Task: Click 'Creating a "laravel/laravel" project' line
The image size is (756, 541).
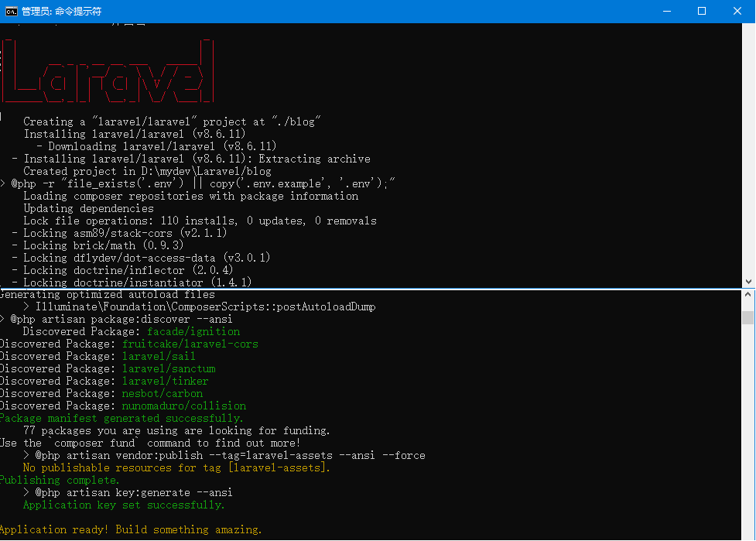Action: [x=172, y=122]
